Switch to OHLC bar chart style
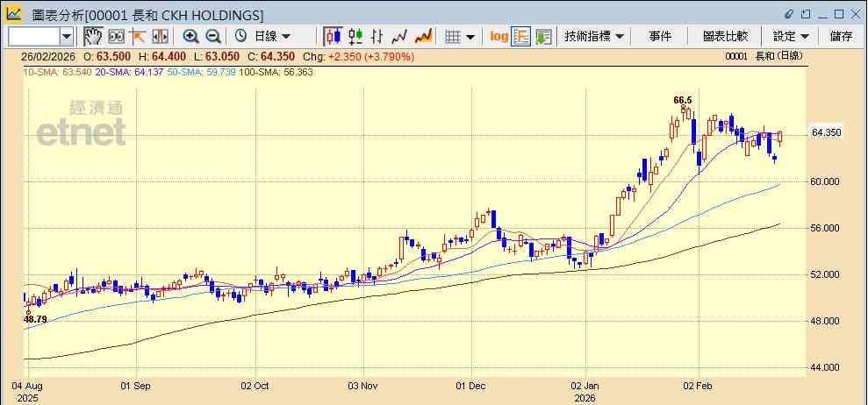Viewport: 868px width, 405px height. click(x=377, y=37)
